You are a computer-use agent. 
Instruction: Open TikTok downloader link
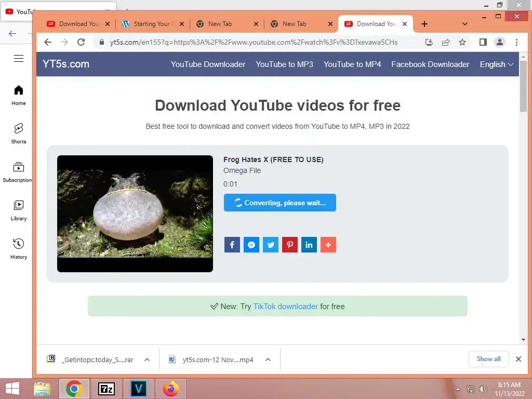pos(286,307)
